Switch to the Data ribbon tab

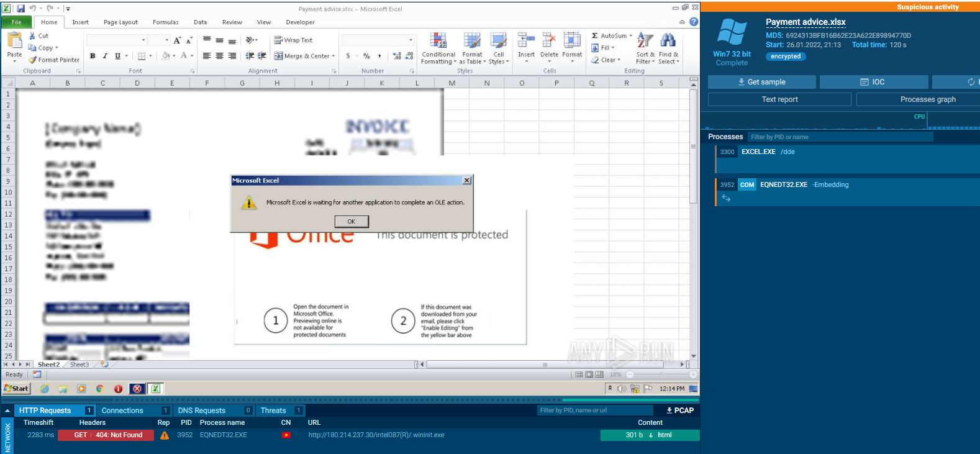point(200,22)
